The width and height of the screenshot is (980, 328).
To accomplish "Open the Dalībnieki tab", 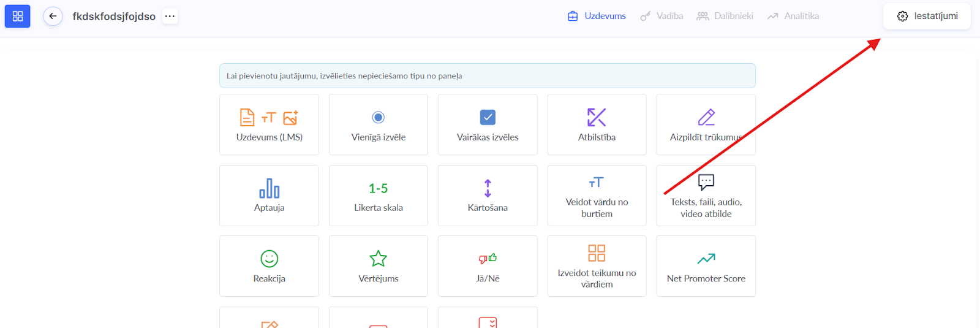I will pos(725,16).
